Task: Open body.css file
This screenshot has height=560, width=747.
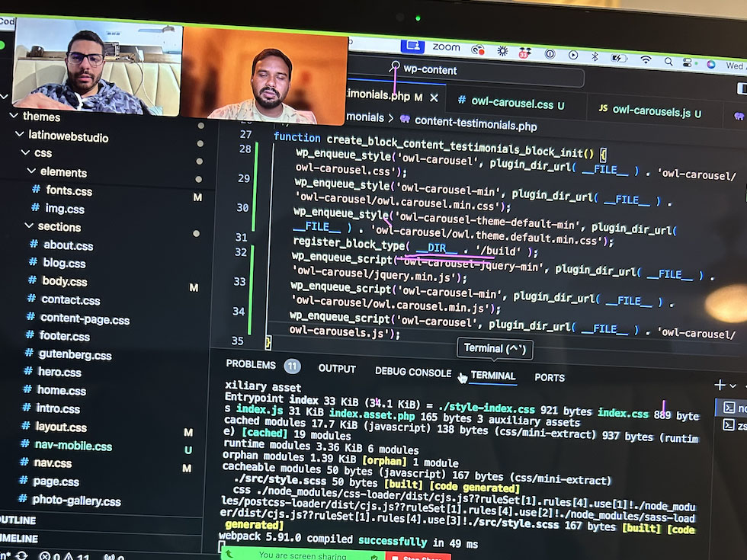Action: tap(64, 281)
